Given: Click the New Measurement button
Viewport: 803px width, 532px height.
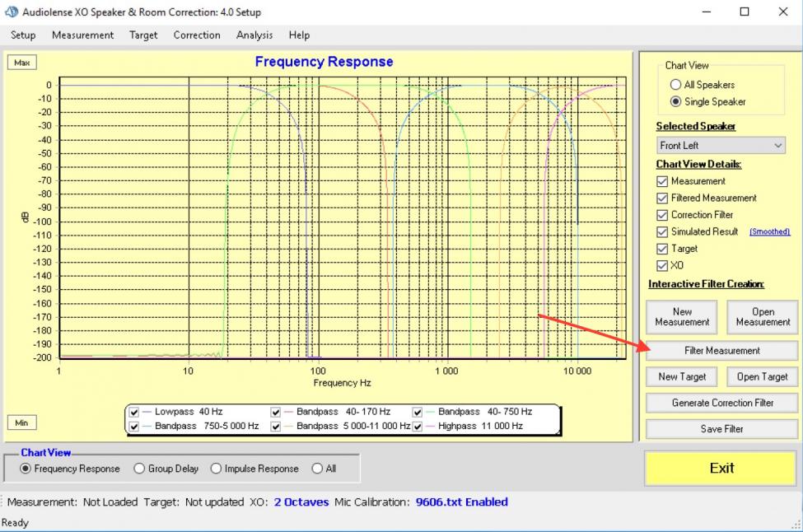Looking at the screenshot, I should tap(682, 317).
